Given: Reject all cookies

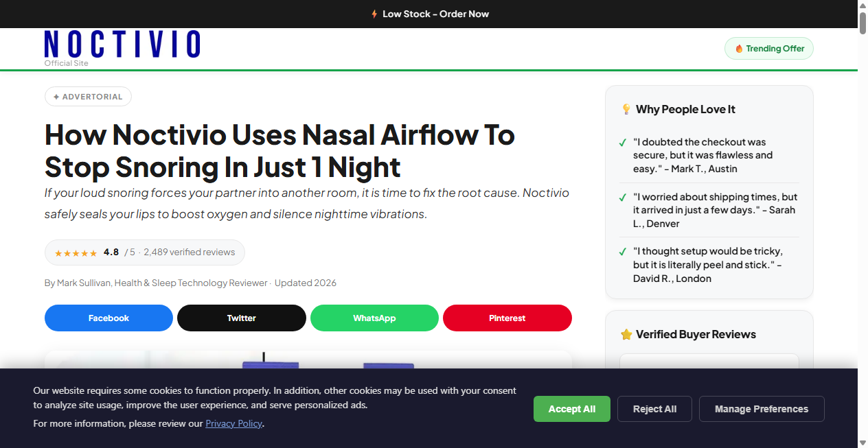Looking at the screenshot, I should tap(654, 409).
